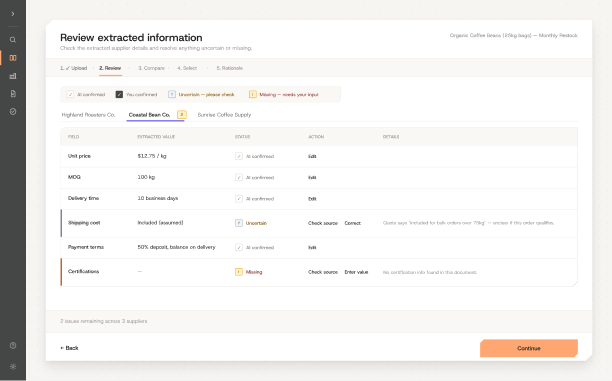Click the You confirmed legend dark checkbox

(x=119, y=94)
